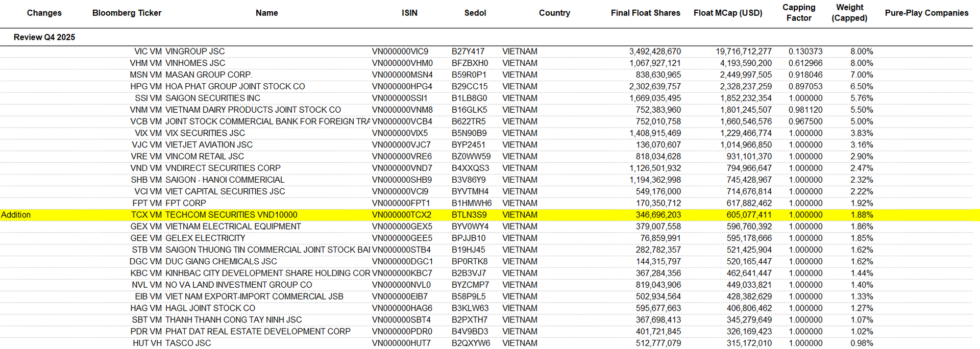Select the TECHCOM SECURITIES VND10000 name cell

231,215
